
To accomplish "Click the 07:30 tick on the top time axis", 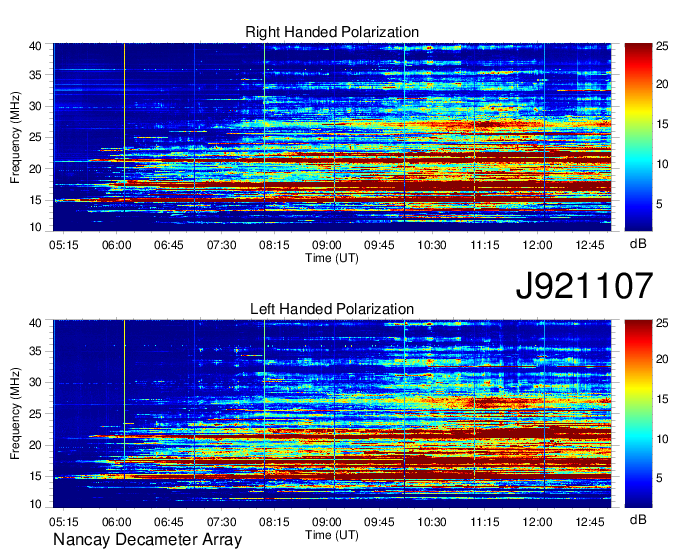I will (x=222, y=245).
